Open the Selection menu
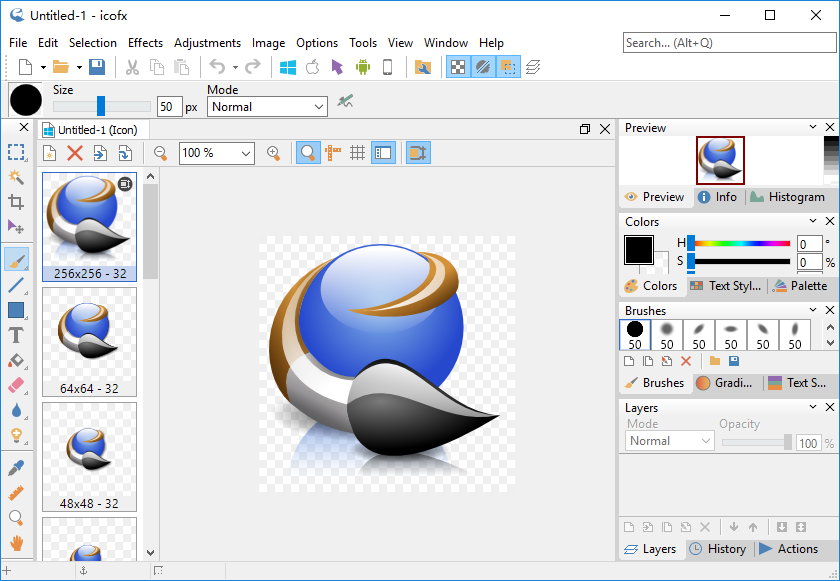Screen dimensions: 840x581 [93, 43]
